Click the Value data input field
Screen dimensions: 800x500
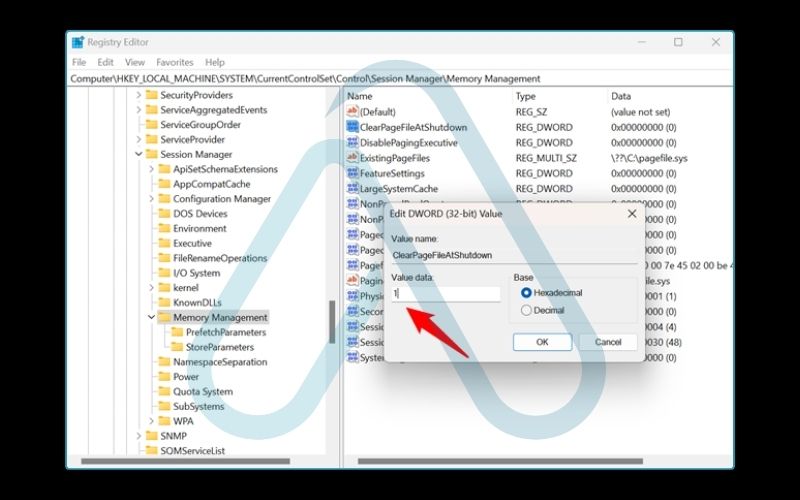pos(445,294)
